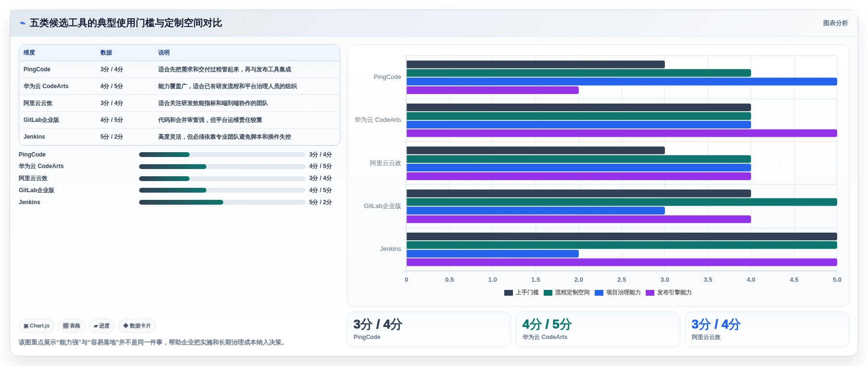The width and height of the screenshot is (868, 366).
Task: Click the 5.0 tick on the chart x-axis
Action: click(x=837, y=280)
